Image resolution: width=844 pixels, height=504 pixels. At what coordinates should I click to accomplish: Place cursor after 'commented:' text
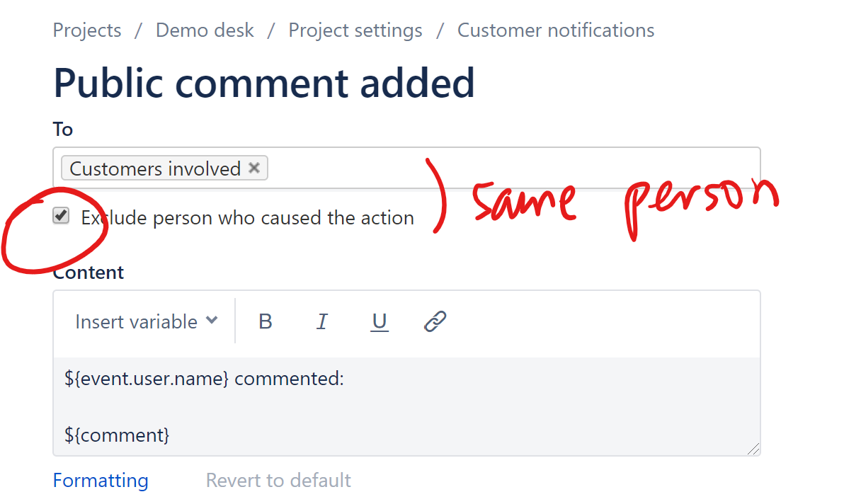coord(345,379)
